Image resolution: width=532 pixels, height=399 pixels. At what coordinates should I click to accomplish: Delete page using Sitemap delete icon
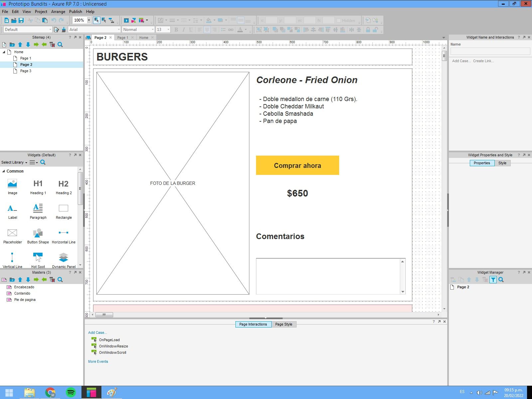coord(52,45)
